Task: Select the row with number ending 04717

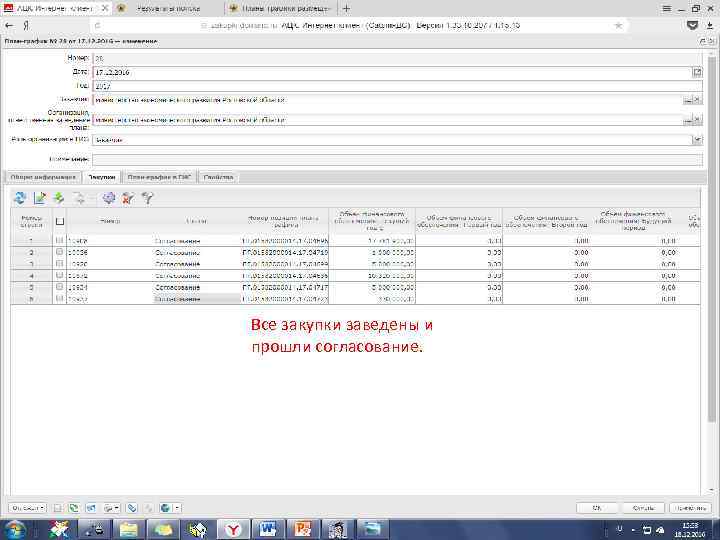Action: click(355, 287)
